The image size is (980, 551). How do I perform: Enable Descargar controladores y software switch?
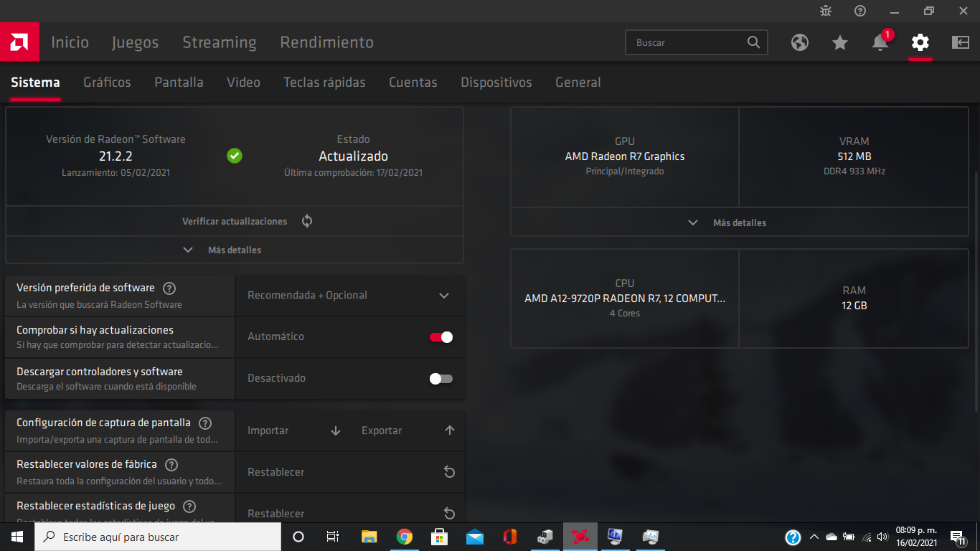tap(441, 379)
